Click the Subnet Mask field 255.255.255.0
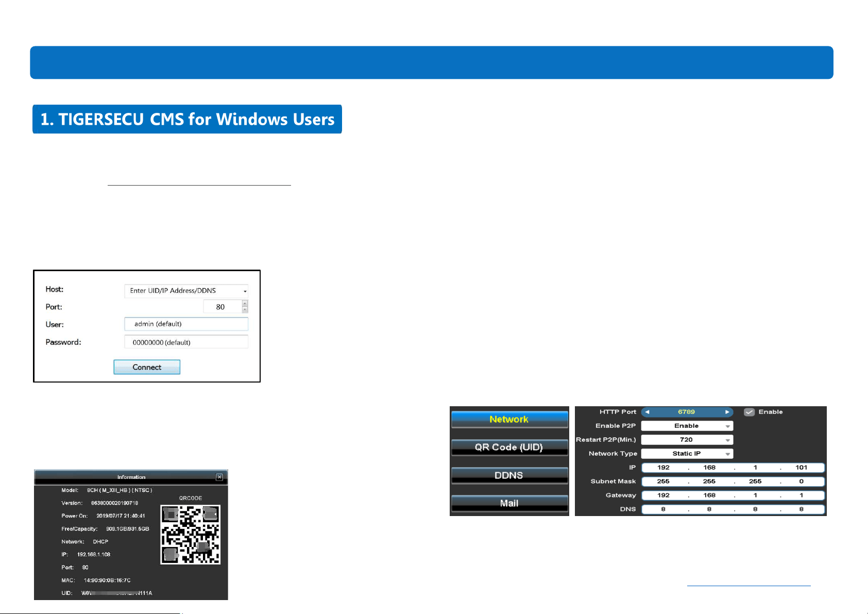Image resolution: width=868 pixels, height=614 pixels. [x=733, y=482]
